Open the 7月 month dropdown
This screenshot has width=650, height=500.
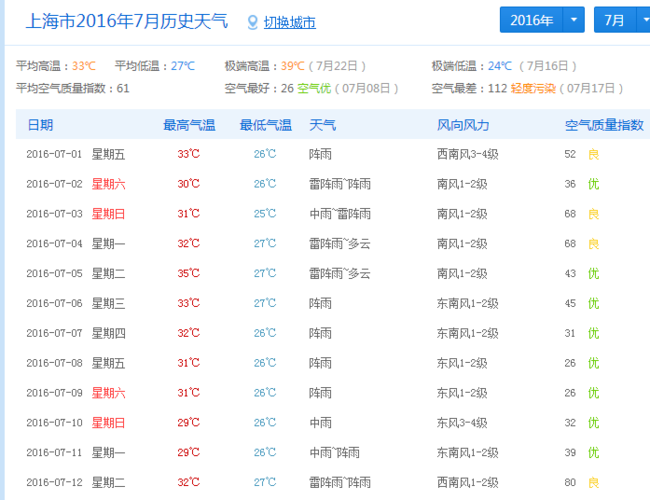point(622,19)
